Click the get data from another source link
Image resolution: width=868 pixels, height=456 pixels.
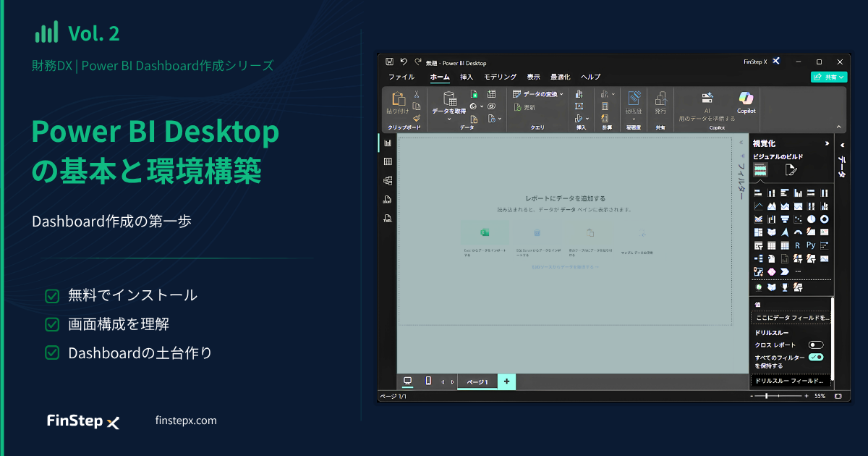coord(565,267)
